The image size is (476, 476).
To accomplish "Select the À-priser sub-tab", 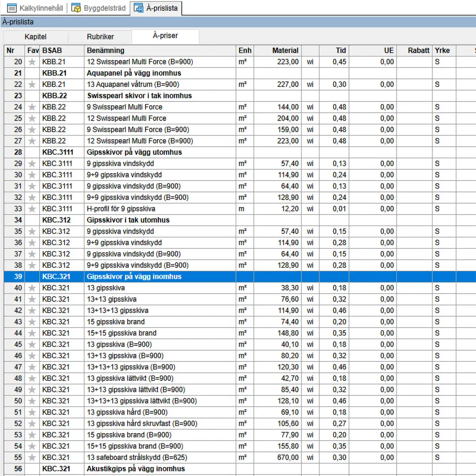I will (165, 36).
